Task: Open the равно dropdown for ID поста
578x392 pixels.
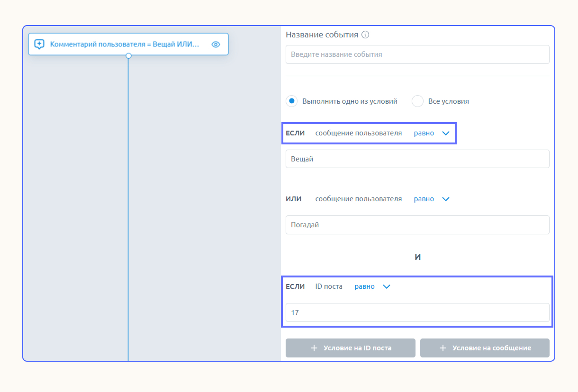Action: [x=372, y=286]
